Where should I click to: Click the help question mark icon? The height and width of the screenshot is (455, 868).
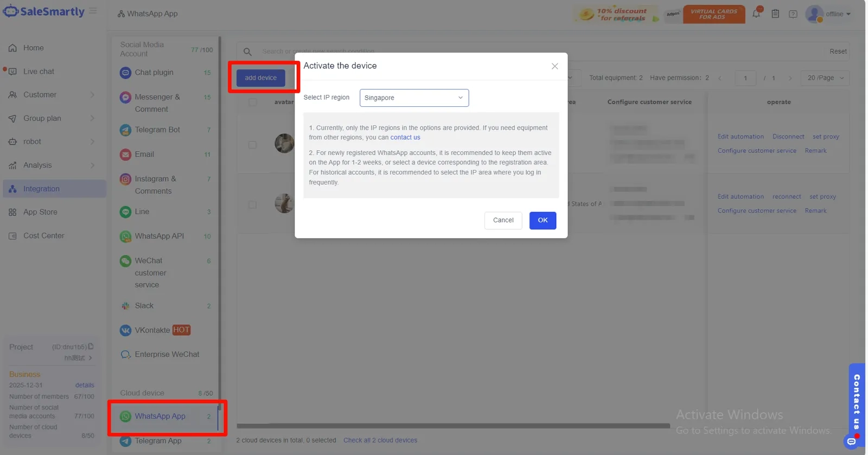tap(793, 14)
